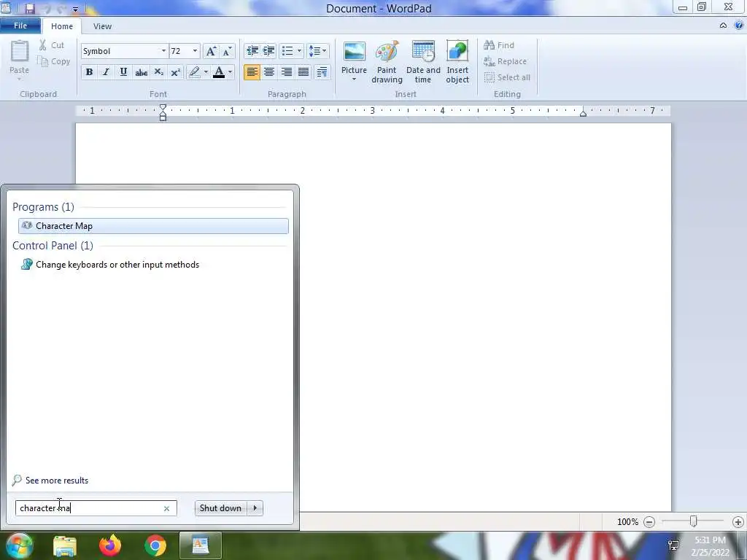Grow the font size
747x560 pixels.
211,51
